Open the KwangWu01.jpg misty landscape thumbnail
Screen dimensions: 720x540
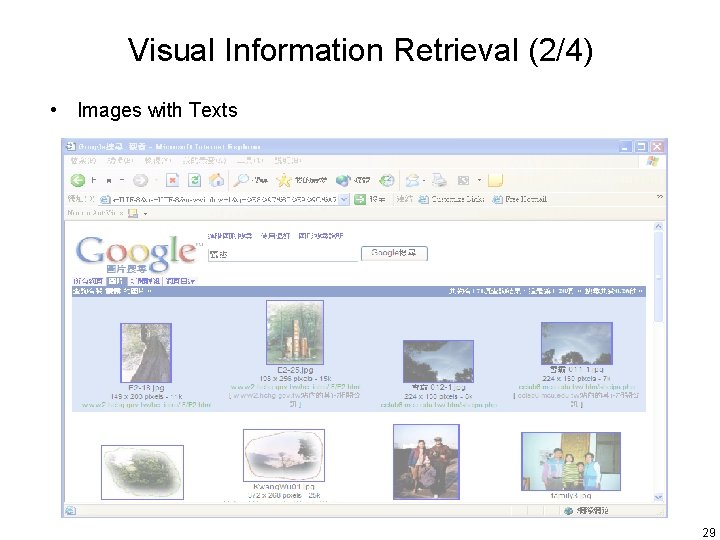click(x=284, y=455)
